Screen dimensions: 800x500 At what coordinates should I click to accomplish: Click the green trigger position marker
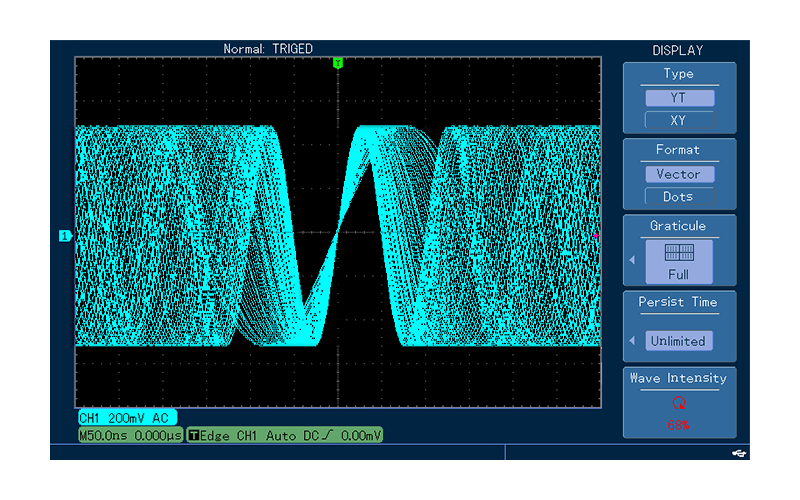pyautogui.click(x=338, y=63)
